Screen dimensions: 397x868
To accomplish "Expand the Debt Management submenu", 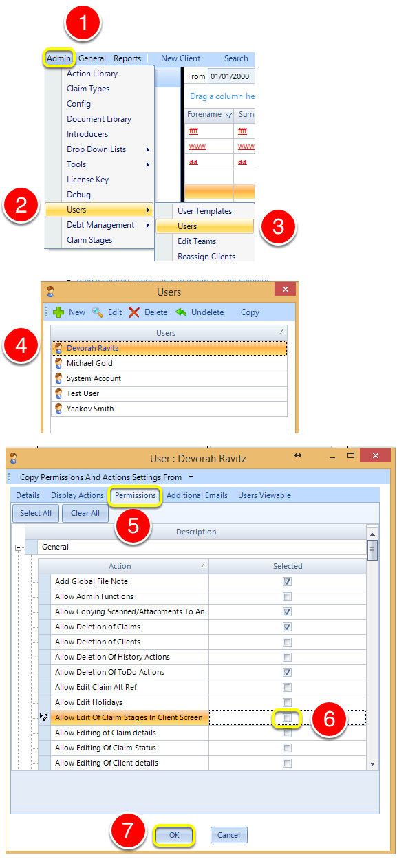I will pyautogui.click(x=100, y=225).
